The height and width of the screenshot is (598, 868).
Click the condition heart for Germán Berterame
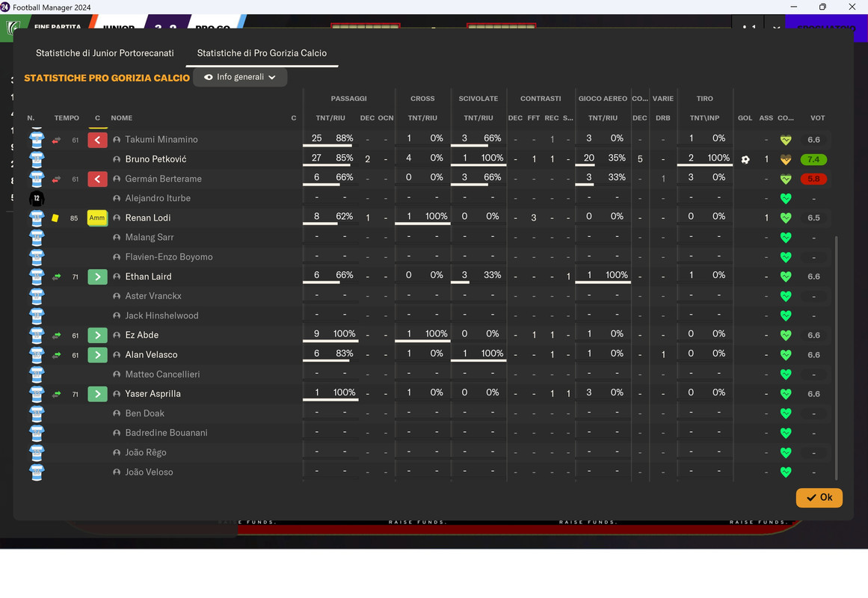(x=786, y=179)
